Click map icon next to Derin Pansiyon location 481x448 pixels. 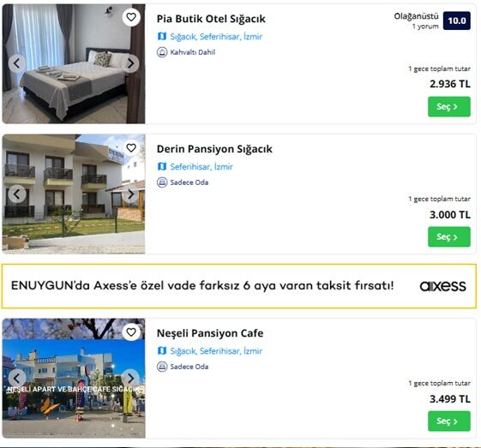[162, 167]
